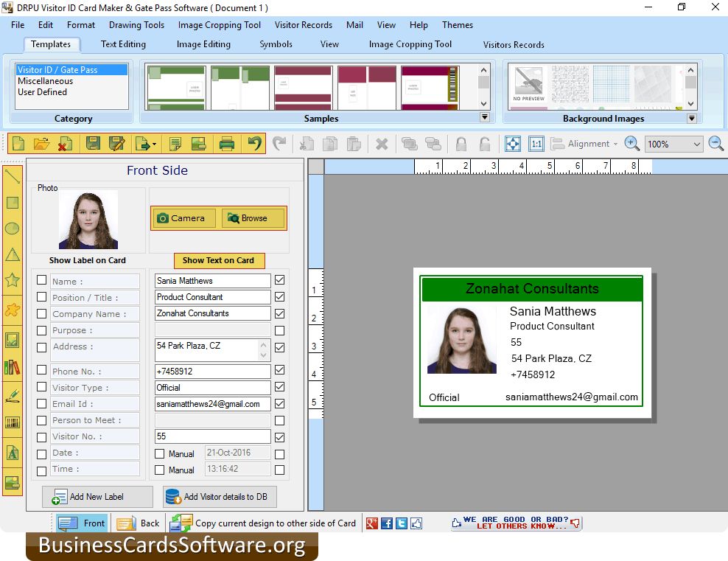Select the Barcode tool in sidebar
Viewport: 728px width, 561px height.
[x=12, y=422]
